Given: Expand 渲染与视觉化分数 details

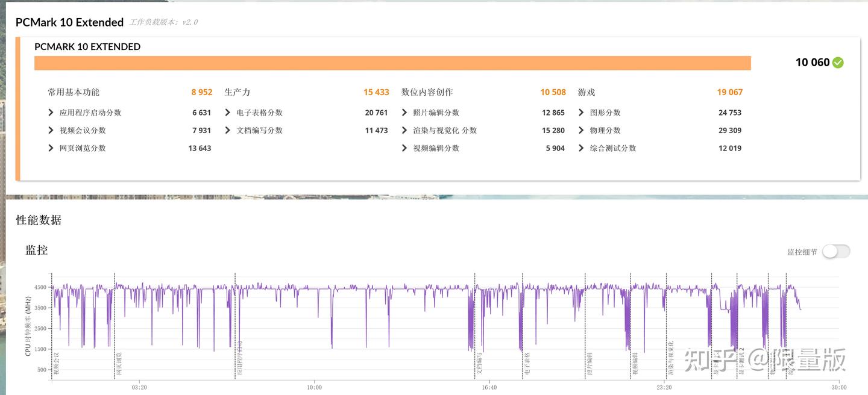Looking at the screenshot, I should [x=404, y=130].
